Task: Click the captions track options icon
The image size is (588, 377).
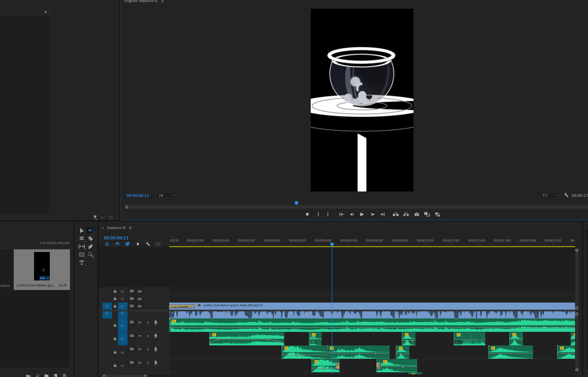Action: click(158, 244)
